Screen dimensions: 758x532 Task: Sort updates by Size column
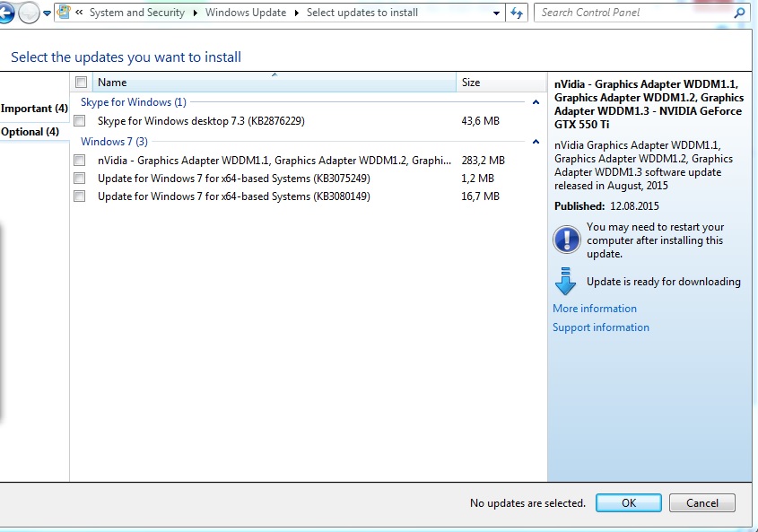501,83
